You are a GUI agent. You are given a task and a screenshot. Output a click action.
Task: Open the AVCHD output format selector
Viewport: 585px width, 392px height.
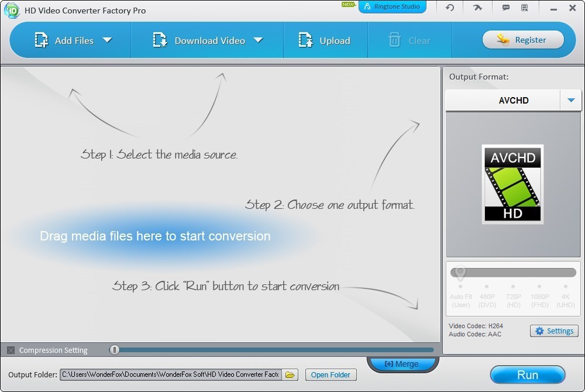[514, 100]
